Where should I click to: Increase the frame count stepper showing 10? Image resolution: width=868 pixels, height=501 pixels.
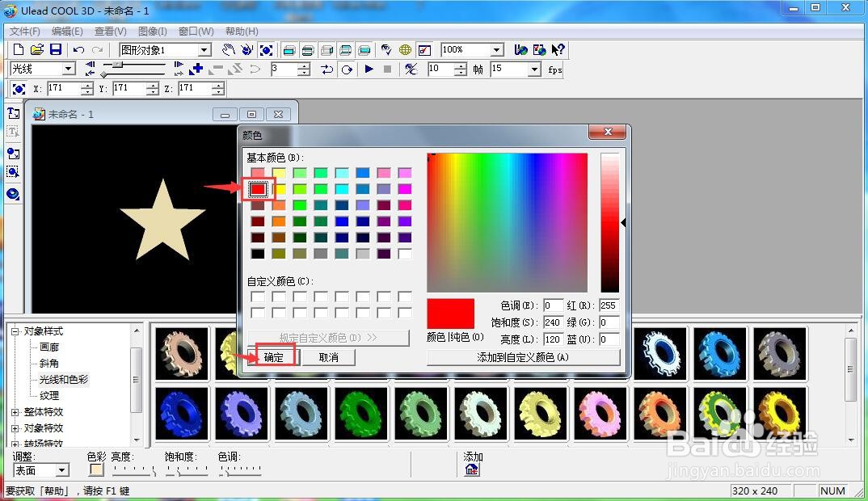click(461, 66)
